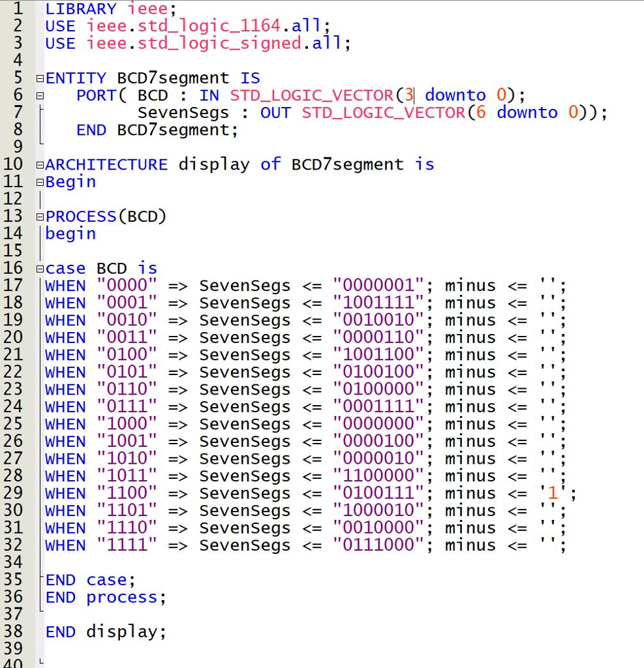This screenshot has width=644, height=668.
Task: Collapse the PROCESS(BCD) fold marker
Action: pyautogui.click(x=40, y=216)
